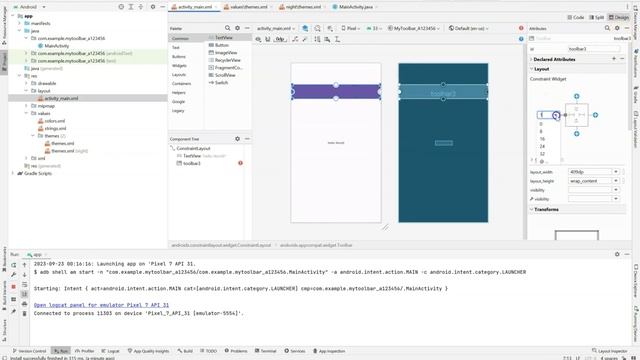Click project view options gear icon

(153, 7)
